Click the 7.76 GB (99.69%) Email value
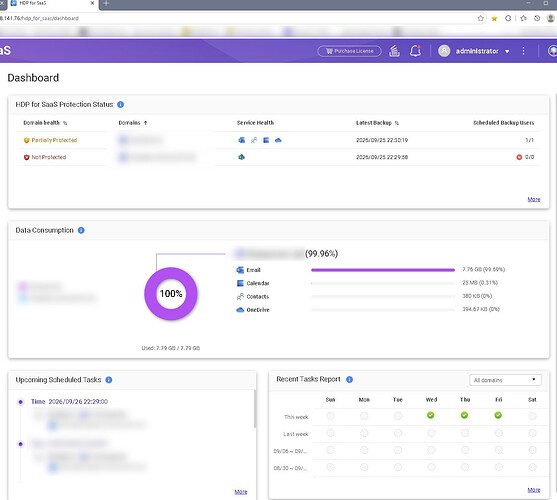Image resolution: width=557 pixels, height=500 pixels. pyautogui.click(x=483, y=270)
